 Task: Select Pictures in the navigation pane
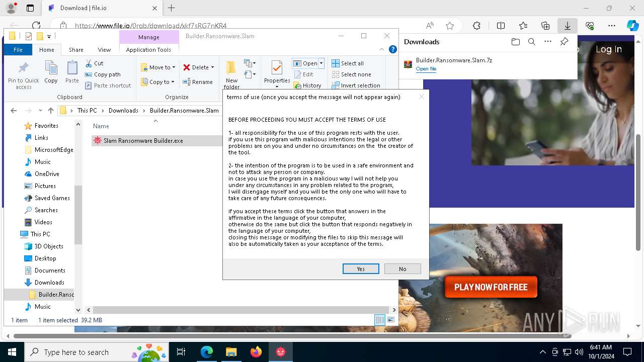pyautogui.click(x=45, y=186)
